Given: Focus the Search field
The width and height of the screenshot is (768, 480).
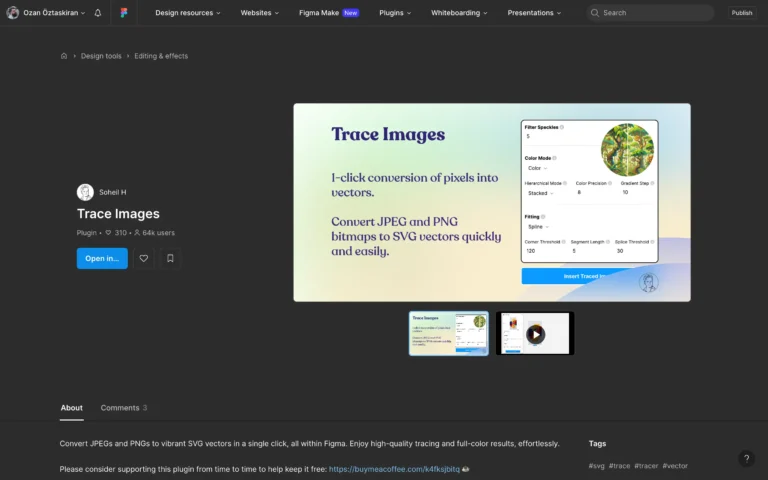Looking at the screenshot, I should tap(650, 13).
